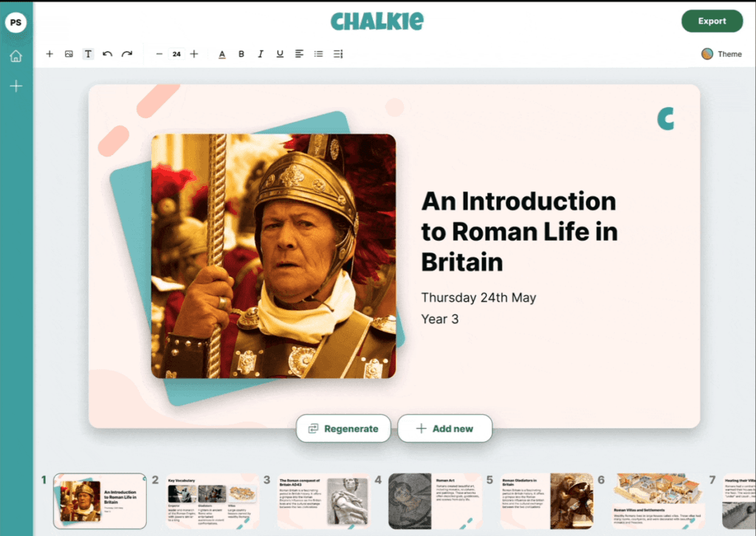Image resolution: width=756 pixels, height=536 pixels.
Task: Click the sidebar plus icon to create new
Action: coord(16,86)
